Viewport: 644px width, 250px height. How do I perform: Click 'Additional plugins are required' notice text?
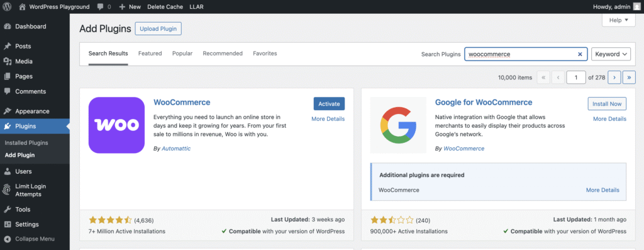pyautogui.click(x=422, y=175)
